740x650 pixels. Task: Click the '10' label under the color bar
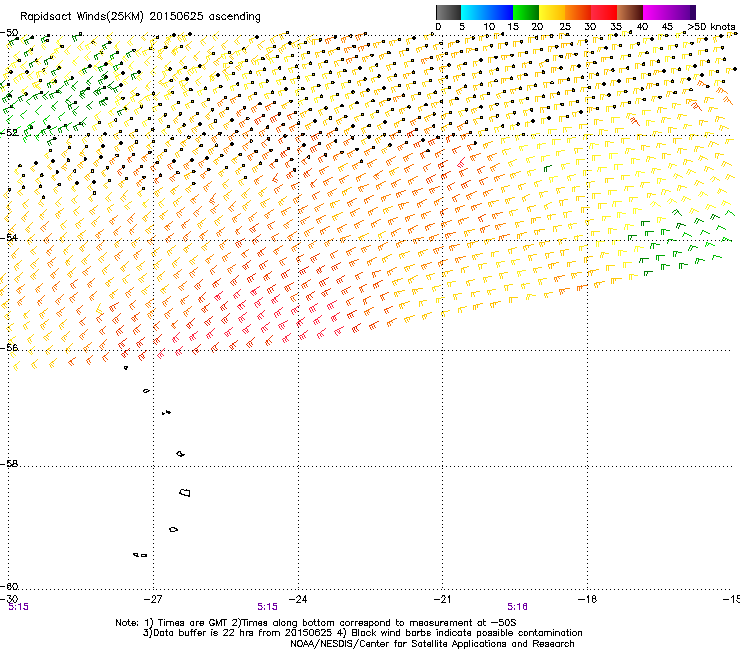click(489, 27)
